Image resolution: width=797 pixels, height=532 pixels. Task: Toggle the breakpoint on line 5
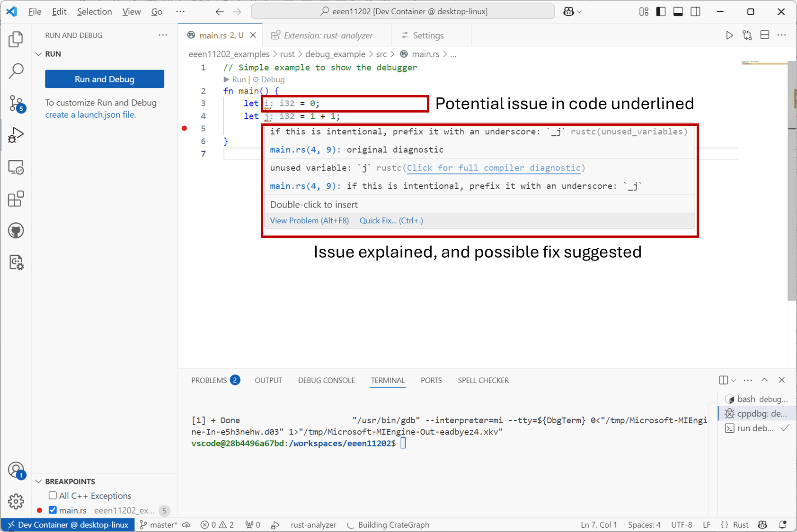(185, 128)
